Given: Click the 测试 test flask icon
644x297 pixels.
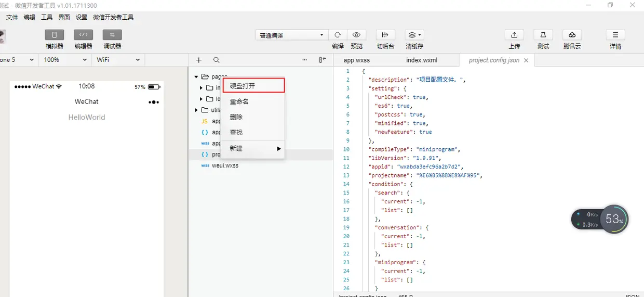Looking at the screenshot, I should tap(543, 35).
